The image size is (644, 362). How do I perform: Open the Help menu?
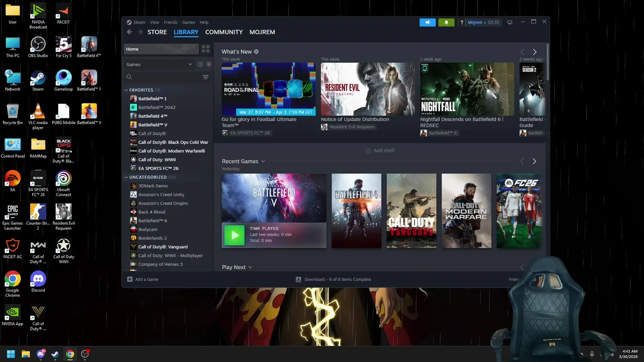(x=204, y=22)
